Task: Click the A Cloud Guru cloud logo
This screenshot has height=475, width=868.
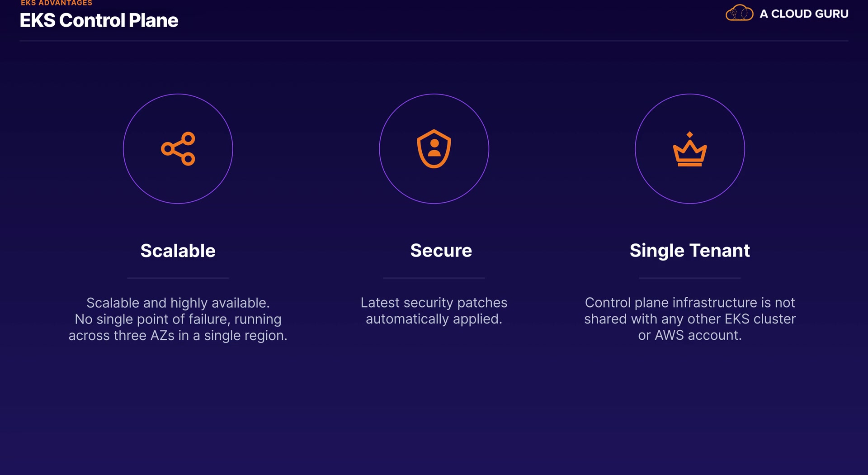Action: click(739, 13)
